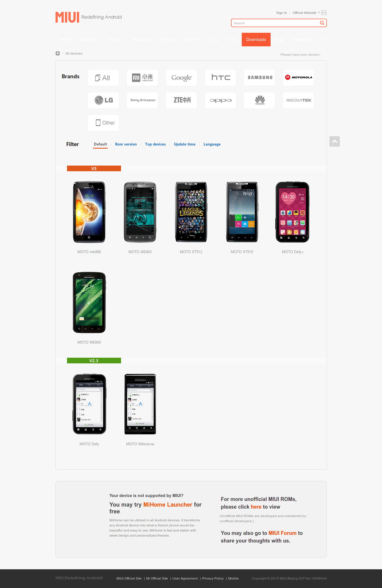Switch filter to Rom version
This screenshot has height=588, width=382.
point(126,144)
